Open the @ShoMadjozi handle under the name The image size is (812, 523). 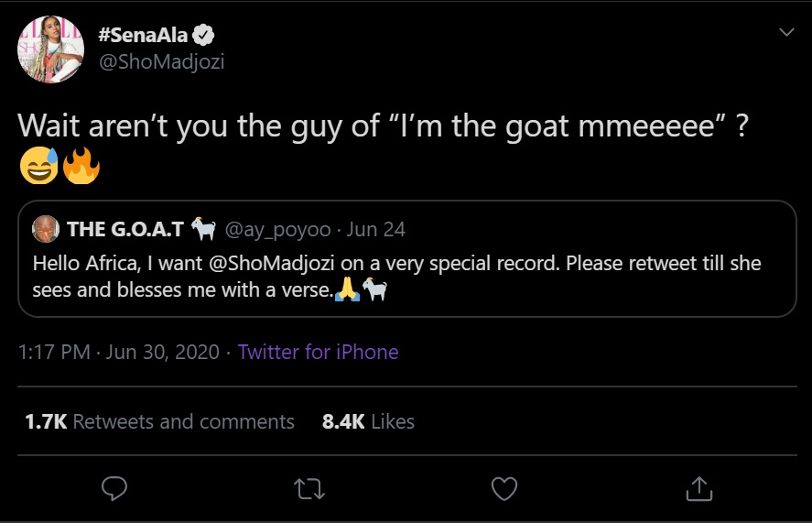tap(160, 62)
